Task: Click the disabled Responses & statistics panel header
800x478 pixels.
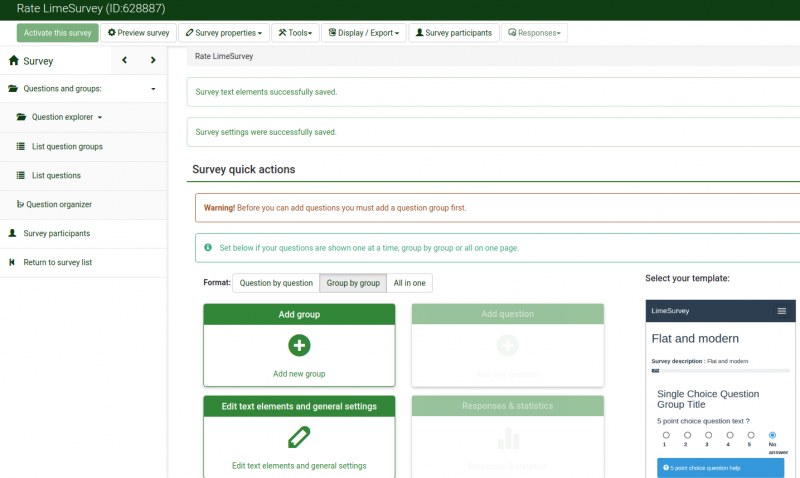Action: coord(508,406)
